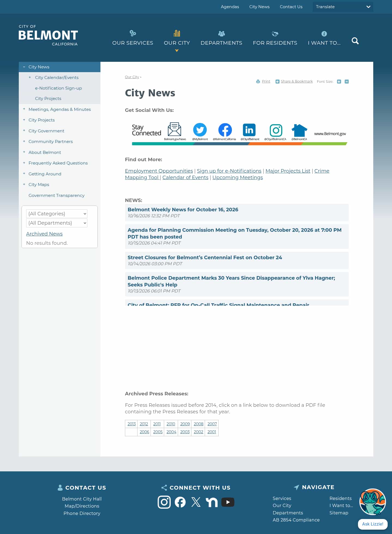Image resolution: width=392 pixels, height=534 pixels.
Task: Open the Translate dropdown
Action: [x=343, y=7]
